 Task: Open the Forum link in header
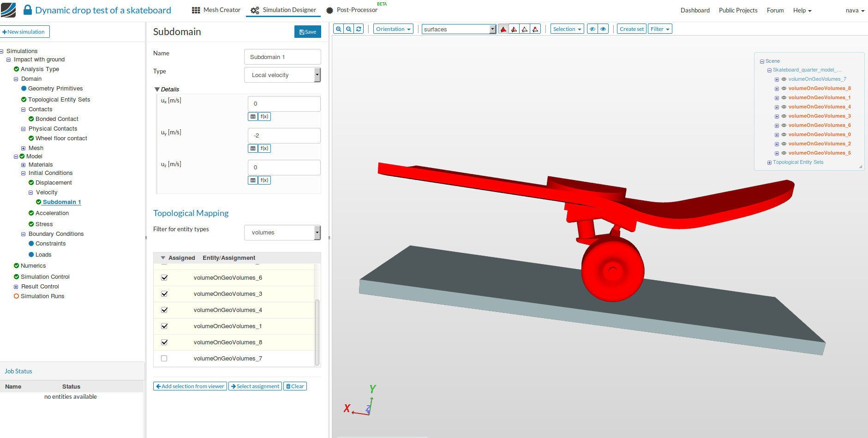coord(775,10)
